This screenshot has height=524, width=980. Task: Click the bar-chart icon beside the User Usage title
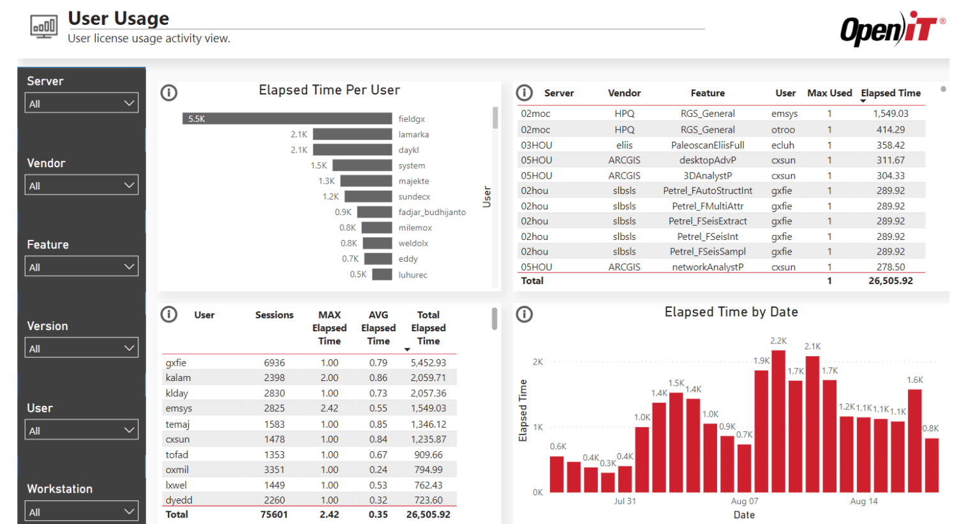click(x=43, y=26)
